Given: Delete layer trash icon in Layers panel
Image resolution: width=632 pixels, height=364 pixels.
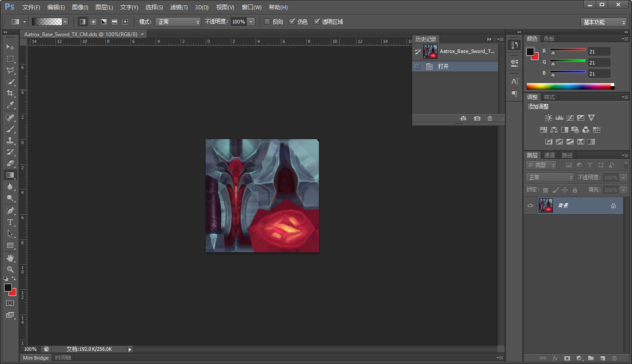Looking at the screenshot, I should (x=614, y=358).
